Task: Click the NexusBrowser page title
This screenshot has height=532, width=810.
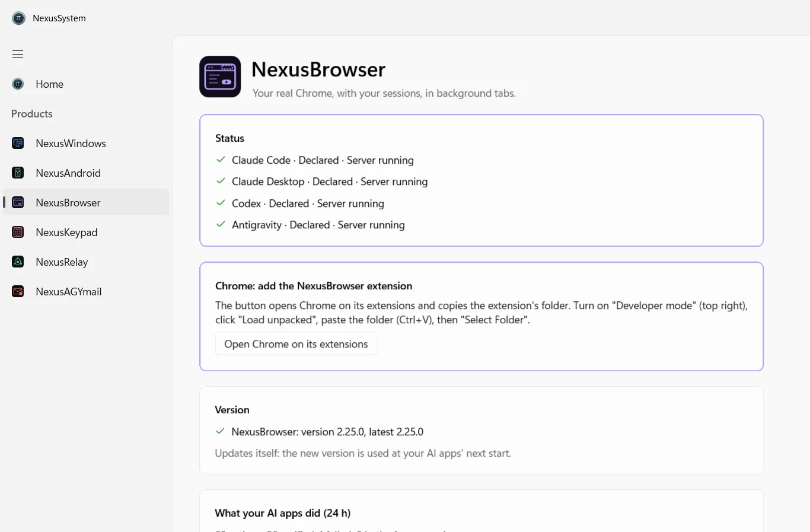Action: pos(318,69)
